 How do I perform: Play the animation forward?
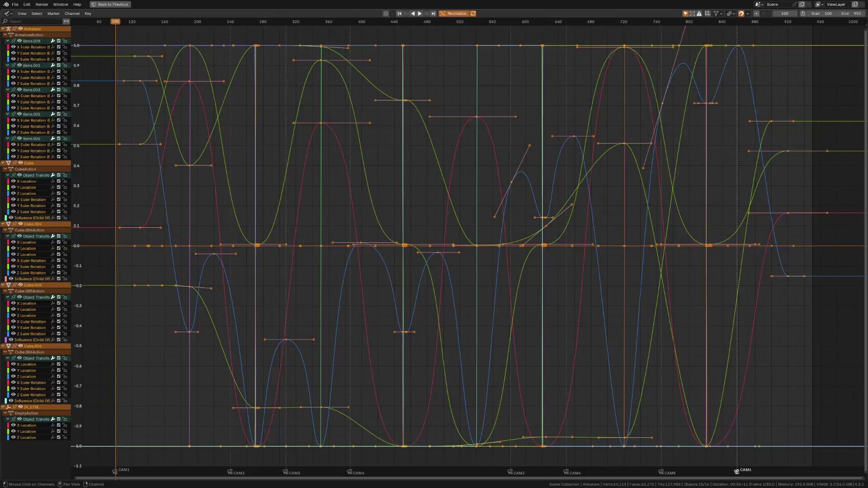(420, 14)
